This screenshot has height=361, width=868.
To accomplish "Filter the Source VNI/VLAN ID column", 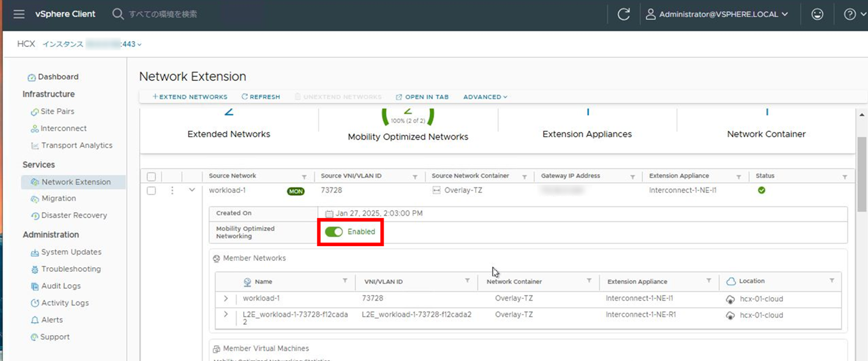I will [415, 176].
